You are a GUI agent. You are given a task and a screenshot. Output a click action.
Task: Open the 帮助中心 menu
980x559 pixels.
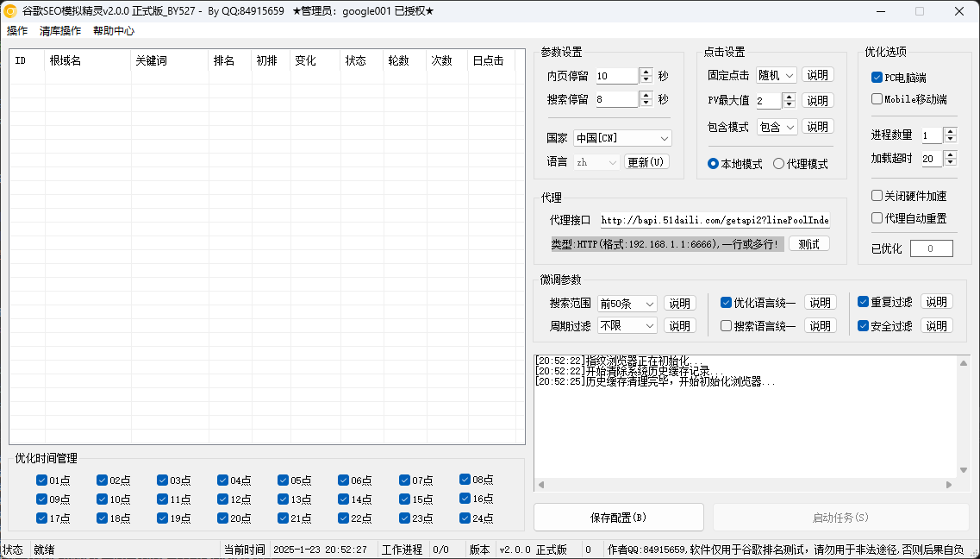point(113,30)
